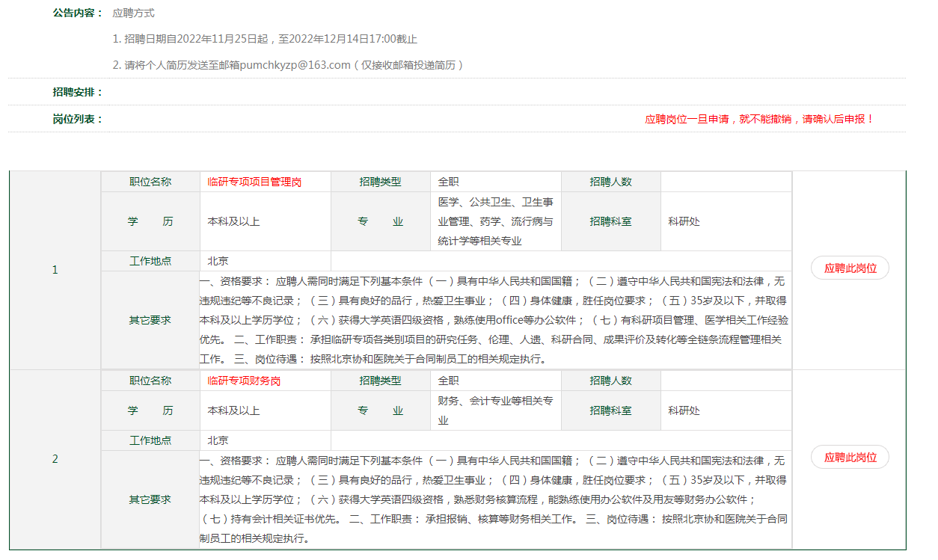This screenshot has height=560, width=938.
Task: Click row number 1 in the position list
Action: pyautogui.click(x=55, y=270)
